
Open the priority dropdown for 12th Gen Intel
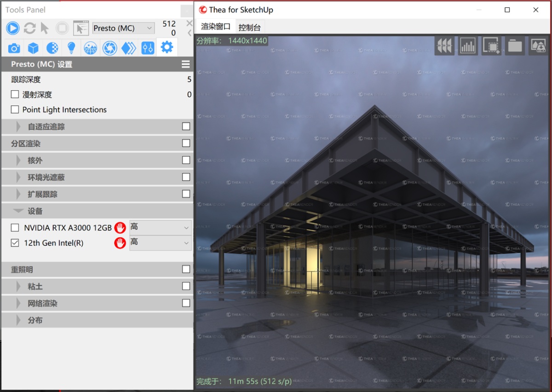click(x=161, y=242)
